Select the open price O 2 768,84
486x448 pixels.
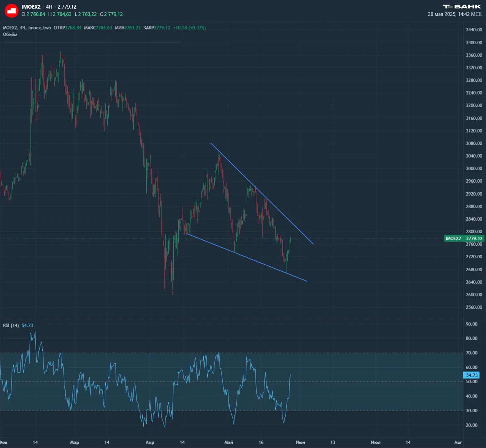click(x=33, y=14)
